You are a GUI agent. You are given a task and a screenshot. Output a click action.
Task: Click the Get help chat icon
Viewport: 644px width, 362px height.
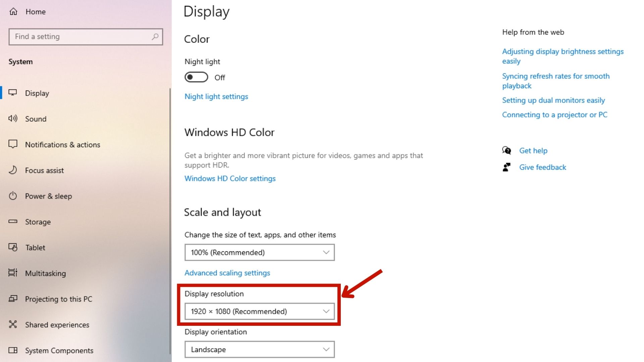pos(506,150)
